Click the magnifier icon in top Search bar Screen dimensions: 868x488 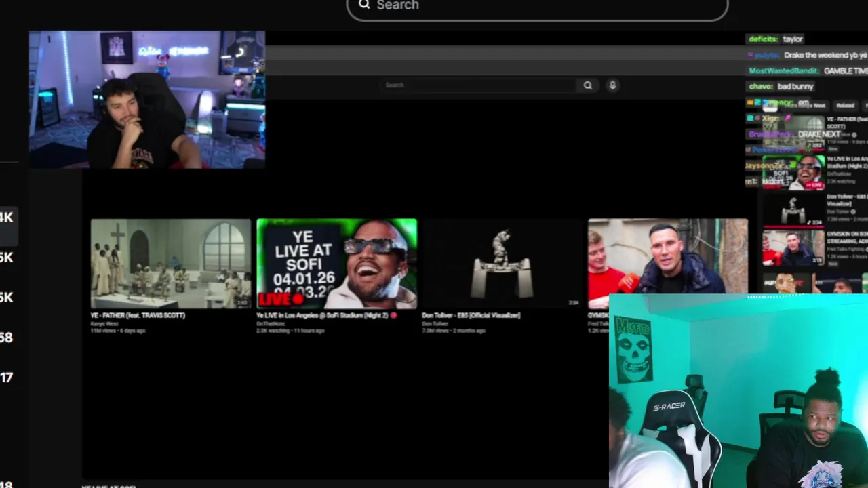(364, 5)
